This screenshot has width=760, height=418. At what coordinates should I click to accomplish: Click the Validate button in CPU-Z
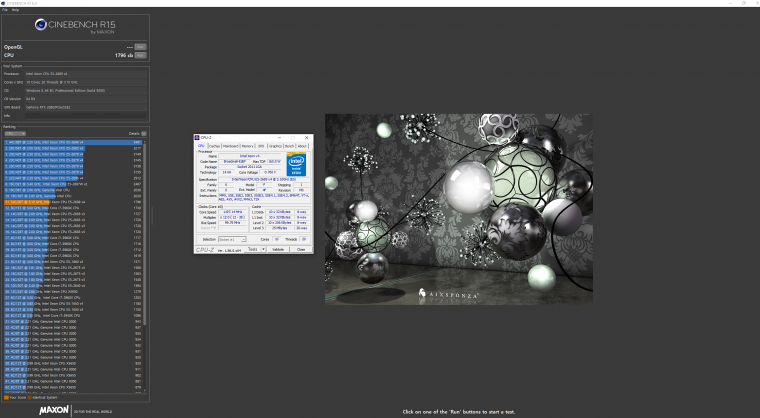(278, 249)
